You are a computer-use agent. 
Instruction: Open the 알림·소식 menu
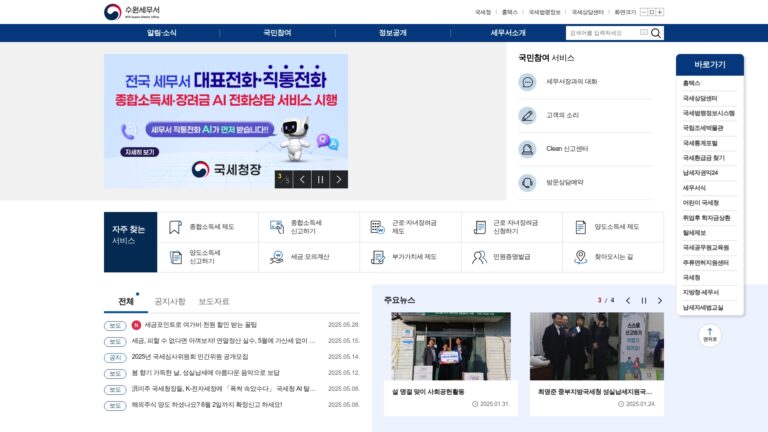pos(162,33)
